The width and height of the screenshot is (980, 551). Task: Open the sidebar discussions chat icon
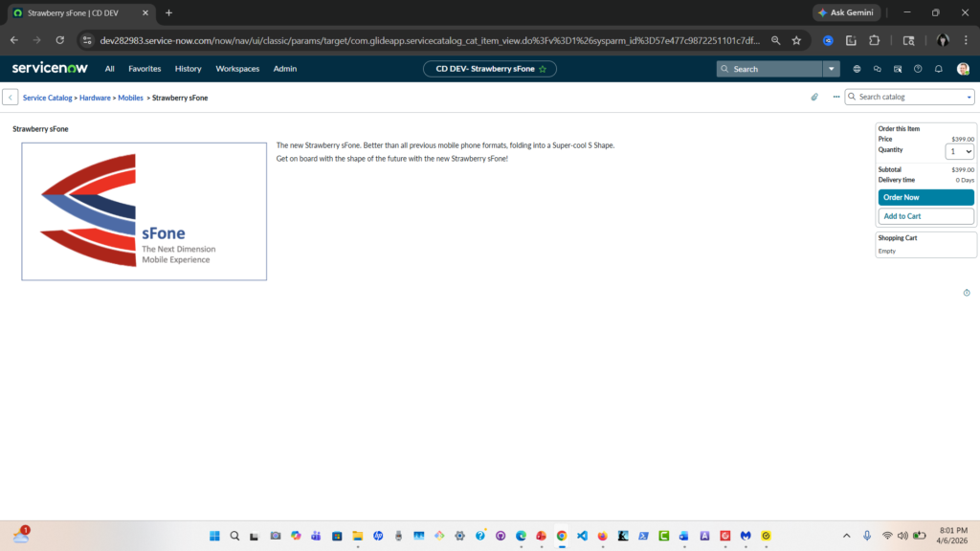877,69
